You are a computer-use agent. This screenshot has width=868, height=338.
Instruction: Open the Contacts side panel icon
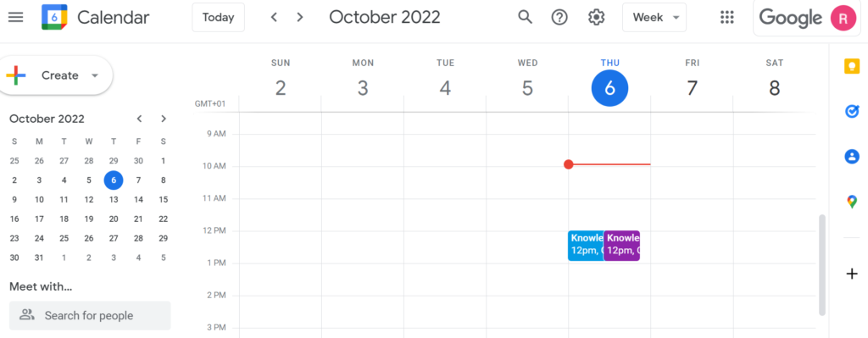pos(851,156)
